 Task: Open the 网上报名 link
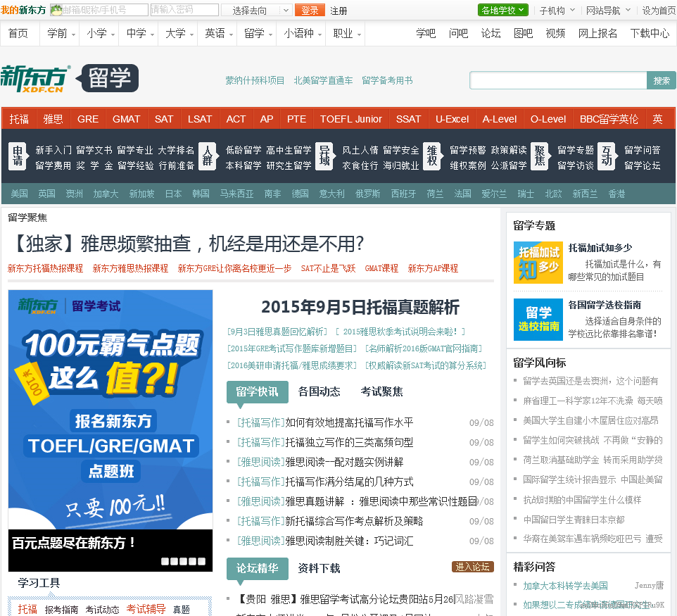coord(597,33)
